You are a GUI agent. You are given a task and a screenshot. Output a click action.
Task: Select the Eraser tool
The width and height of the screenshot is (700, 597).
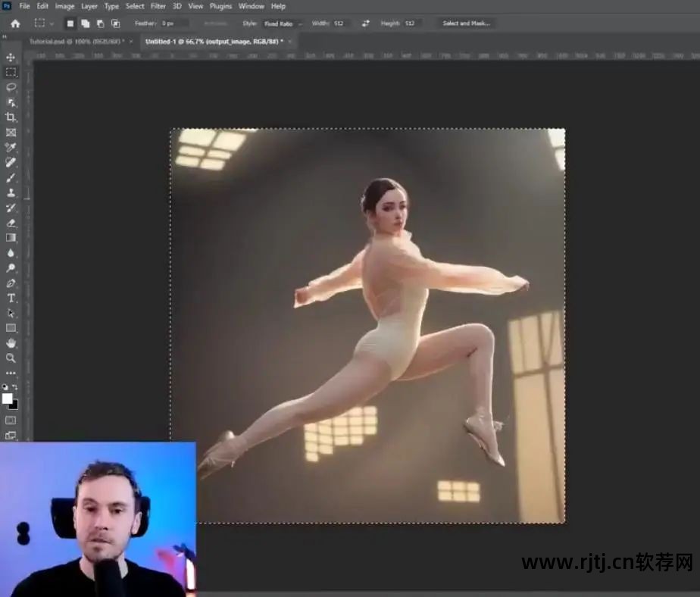coord(11,223)
